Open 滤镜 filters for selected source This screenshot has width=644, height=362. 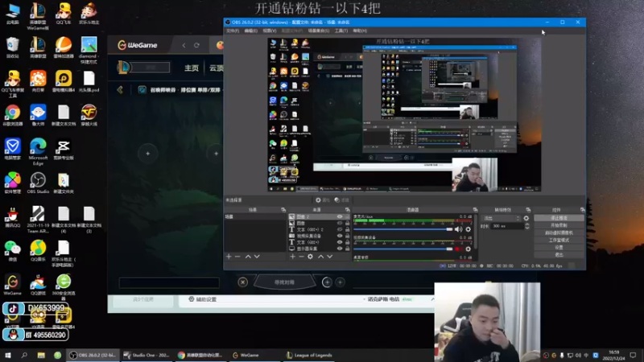pyautogui.click(x=341, y=200)
